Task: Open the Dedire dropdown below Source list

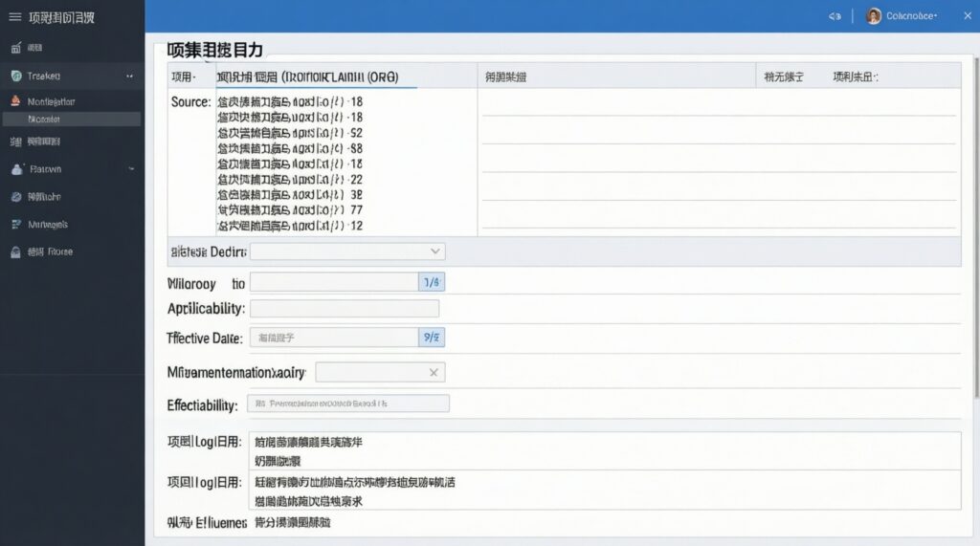Action: point(346,251)
